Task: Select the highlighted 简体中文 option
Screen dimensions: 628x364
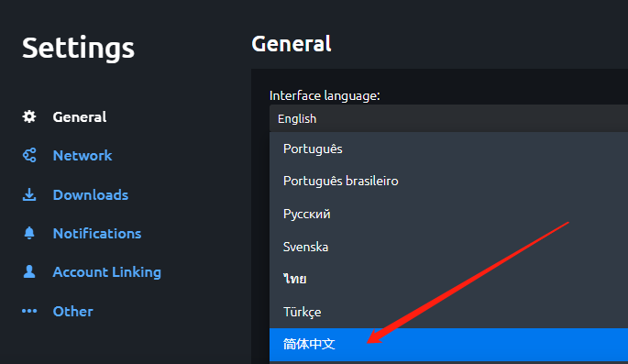Action: [x=448, y=345]
